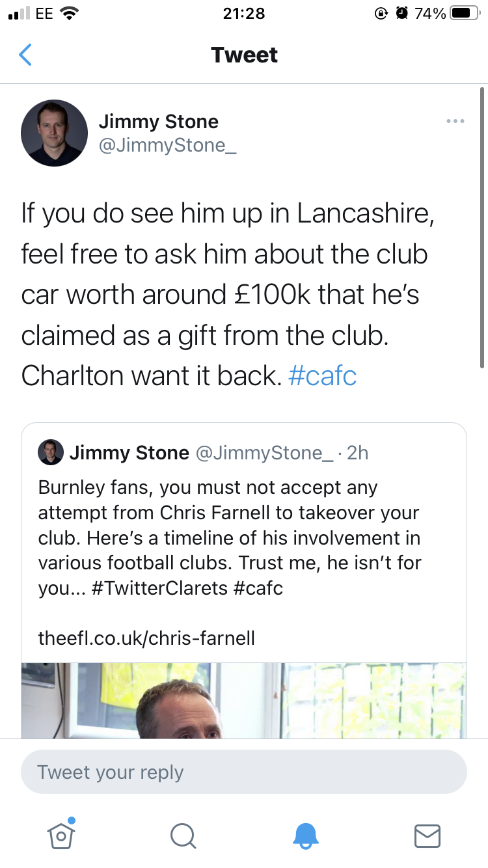
Task: Tap the #cafc hashtag in main tweet
Action: [x=322, y=377]
